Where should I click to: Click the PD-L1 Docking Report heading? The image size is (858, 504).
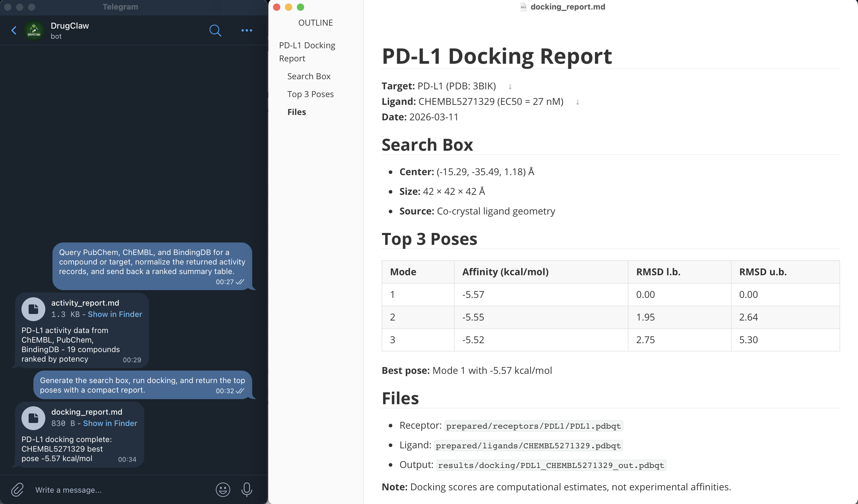(x=497, y=56)
